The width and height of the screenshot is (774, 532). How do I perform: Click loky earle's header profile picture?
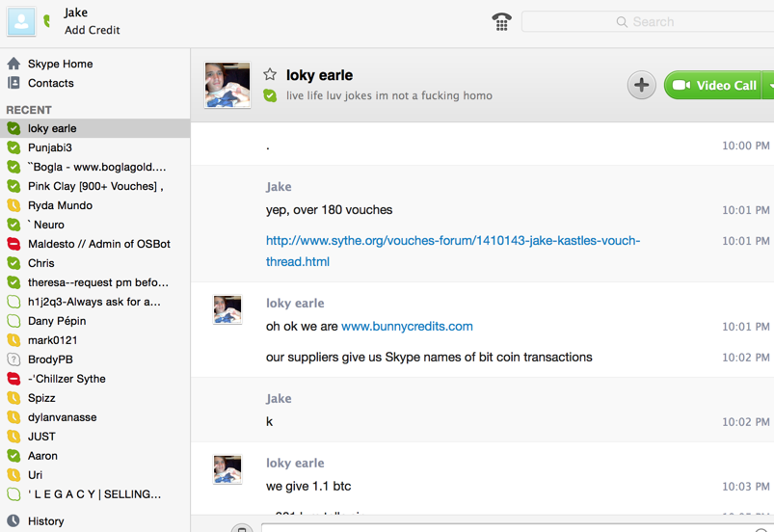(x=227, y=85)
